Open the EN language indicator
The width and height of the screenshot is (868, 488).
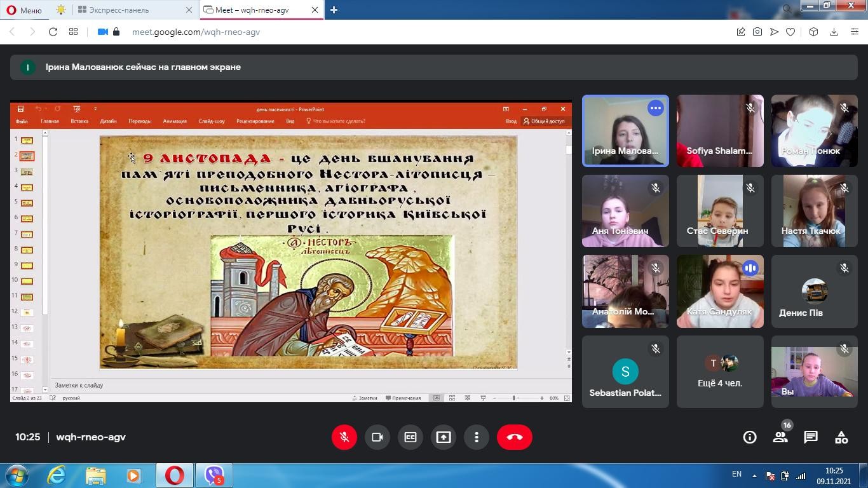[x=736, y=474]
